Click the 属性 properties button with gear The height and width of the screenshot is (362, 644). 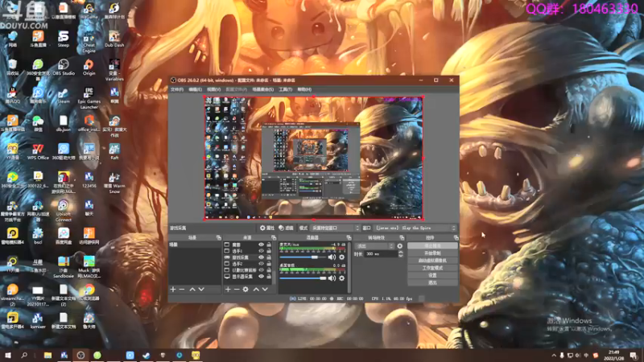[267, 228]
